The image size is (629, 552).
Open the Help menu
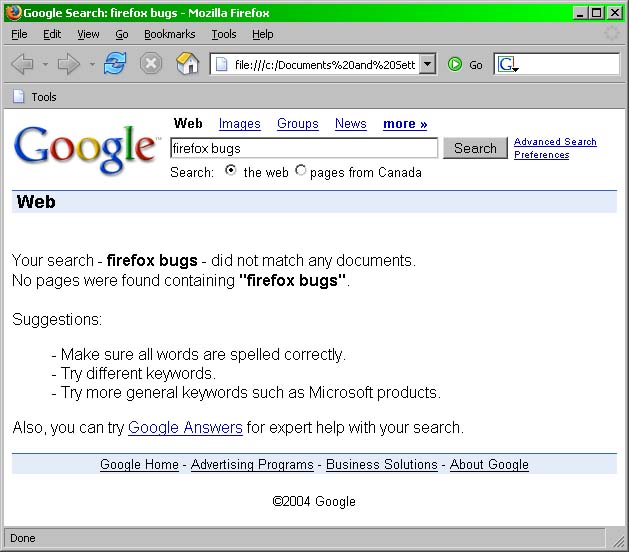point(263,34)
